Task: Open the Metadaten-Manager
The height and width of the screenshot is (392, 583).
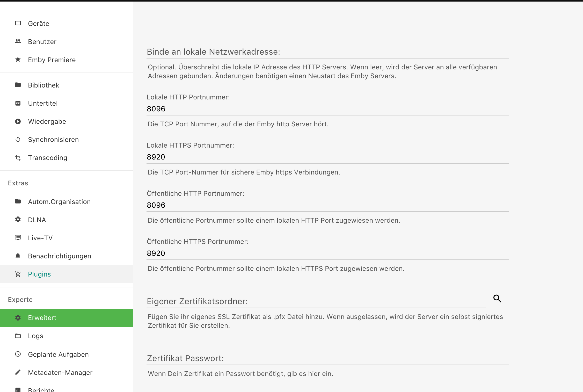Action: click(x=67, y=373)
